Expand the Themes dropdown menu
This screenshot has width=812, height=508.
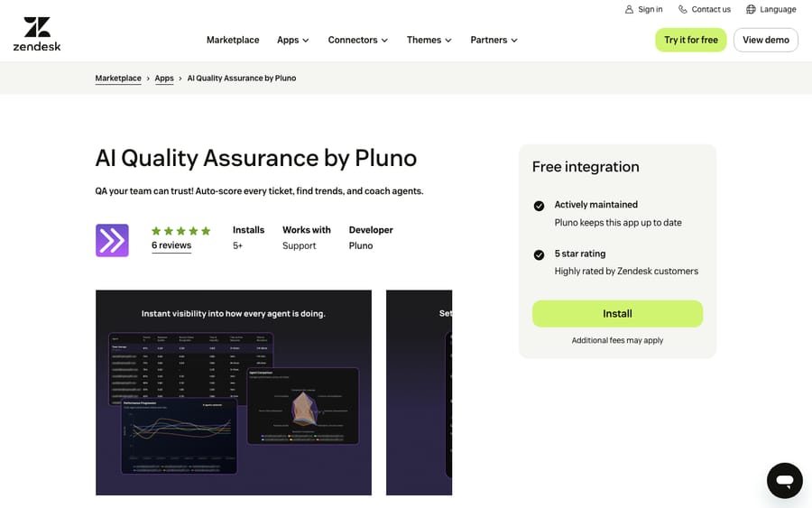pos(429,40)
